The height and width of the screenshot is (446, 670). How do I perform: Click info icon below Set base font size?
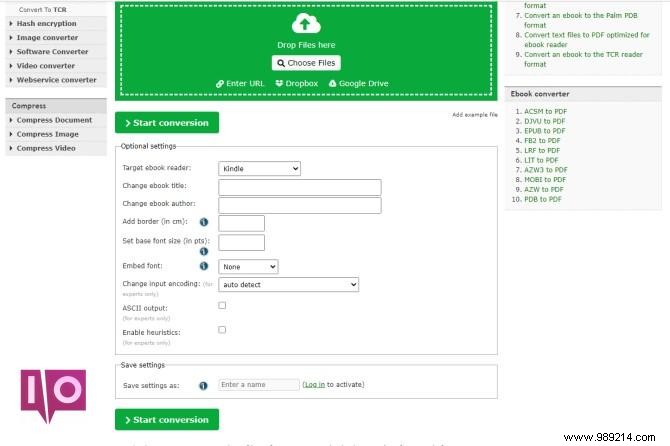point(204,252)
